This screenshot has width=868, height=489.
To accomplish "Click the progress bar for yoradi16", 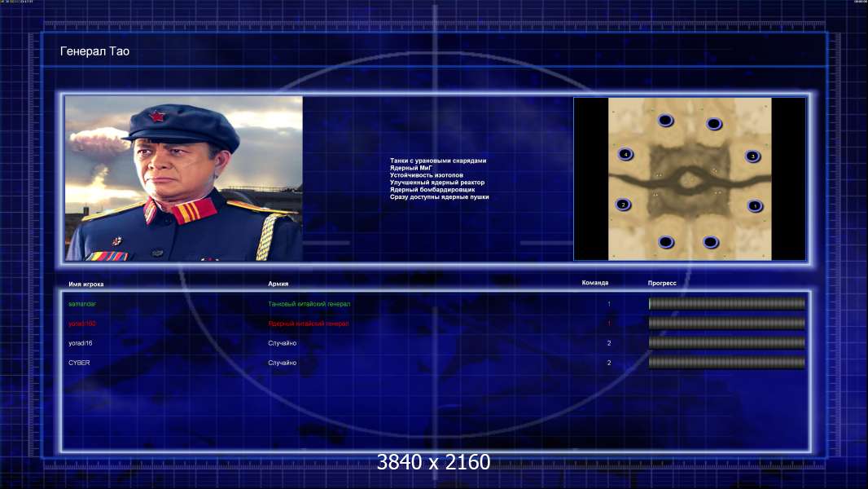I will click(727, 343).
